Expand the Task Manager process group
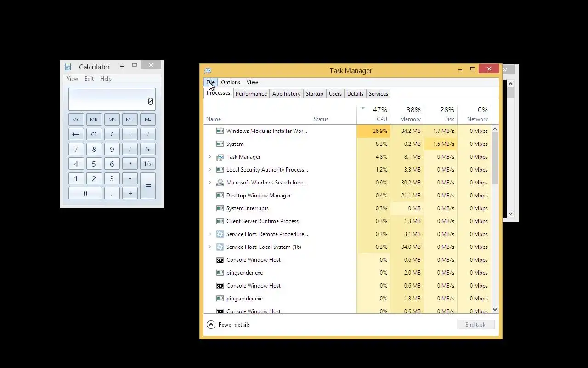 (x=210, y=157)
